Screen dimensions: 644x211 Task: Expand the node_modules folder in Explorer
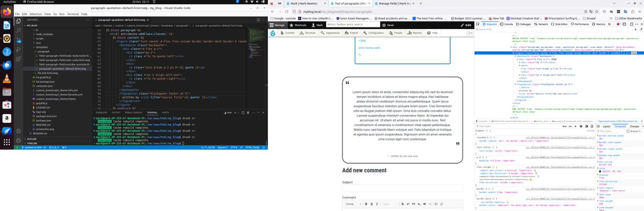click(x=45, y=34)
